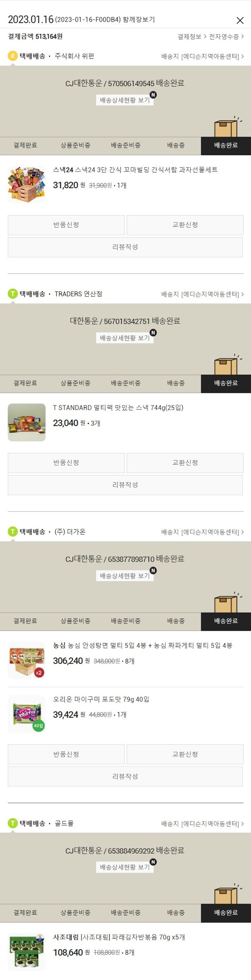Open 전자영수증 electronic receipt

point(226,36)
